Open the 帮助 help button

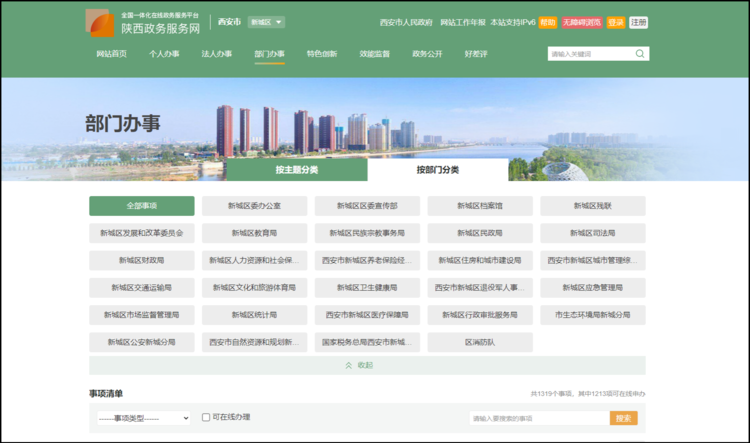pyautogui.click(x=548, y=22)
